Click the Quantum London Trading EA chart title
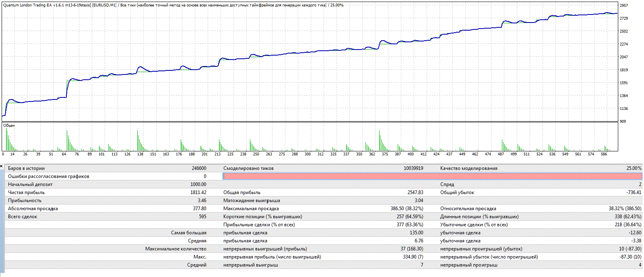Image resolution: width=644 pixels, height=277 pixels. pyautogui.click(x=173, y=5)
